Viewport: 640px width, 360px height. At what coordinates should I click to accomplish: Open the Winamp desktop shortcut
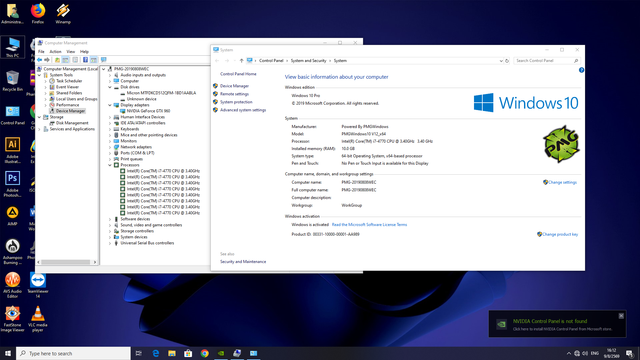[63, 13]
